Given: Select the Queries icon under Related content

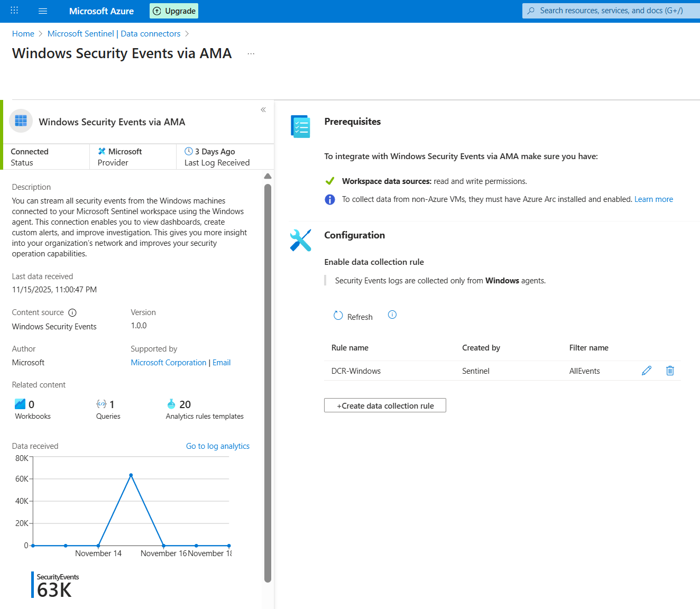Looking at the screenshot, I should tap(102, 403).
